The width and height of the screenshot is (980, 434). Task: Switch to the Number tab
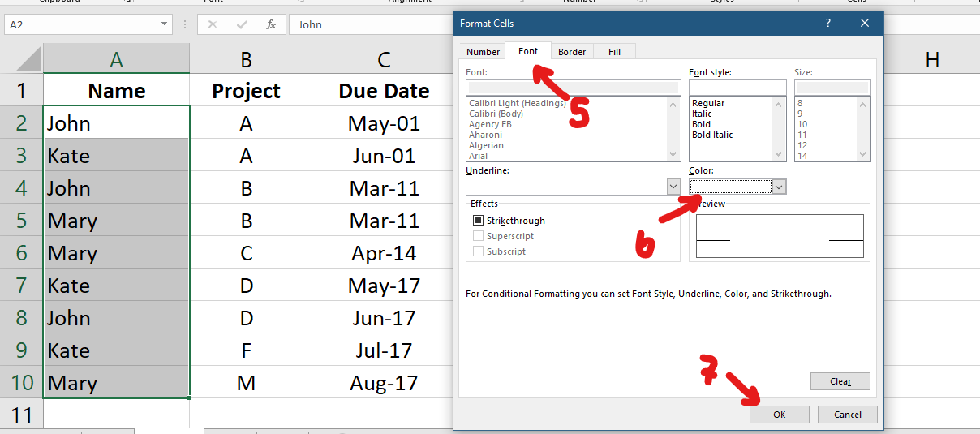(x=483, y=52)
